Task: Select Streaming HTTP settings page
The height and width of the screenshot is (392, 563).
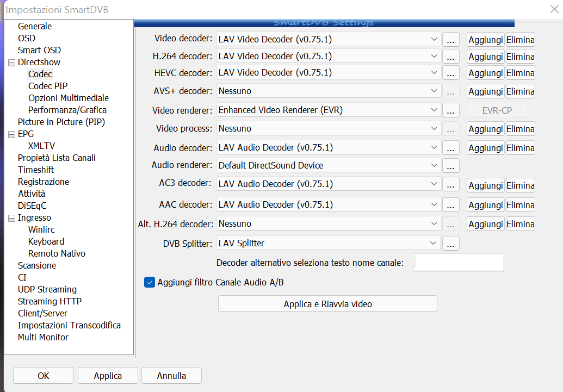Action: click(50, 301)
